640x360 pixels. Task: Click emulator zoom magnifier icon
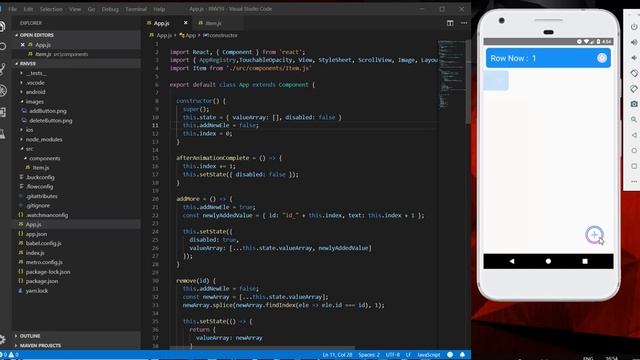[x=634, y=120]
